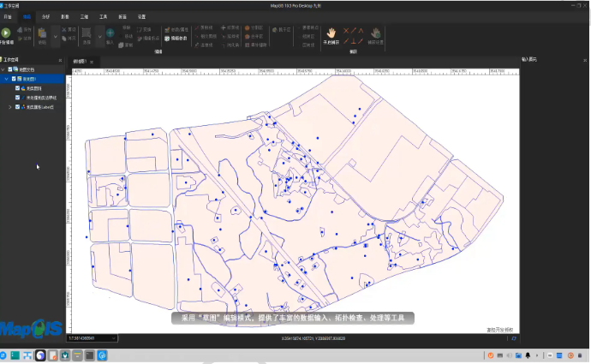Click the scissors Cut icon in ribbon
The width and height of the screenshot is (591, 364).
[x=64, y=29]
